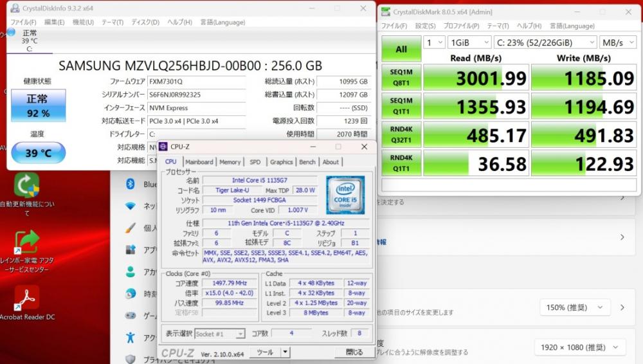Click the 正常 92% health status button
Viewport: 643px width, 364px height.
point(38,105)
